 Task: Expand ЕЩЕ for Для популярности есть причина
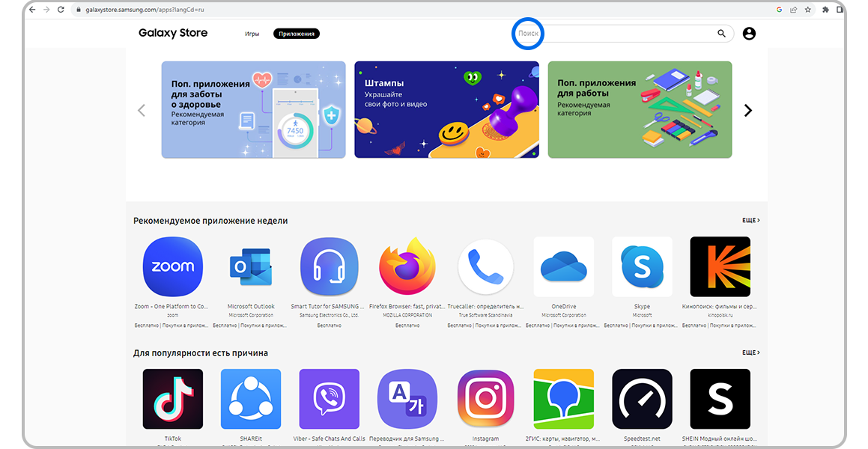click(x=750, y=352)
